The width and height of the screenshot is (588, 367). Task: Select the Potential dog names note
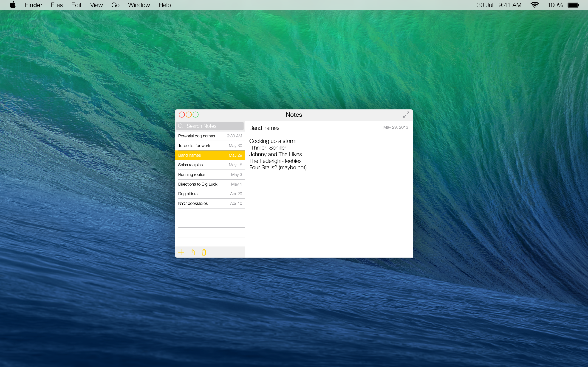click(x=210, y=136)
